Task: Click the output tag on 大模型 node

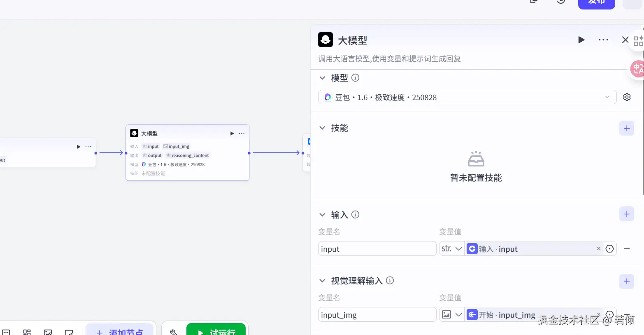Action: click(152, 155)
